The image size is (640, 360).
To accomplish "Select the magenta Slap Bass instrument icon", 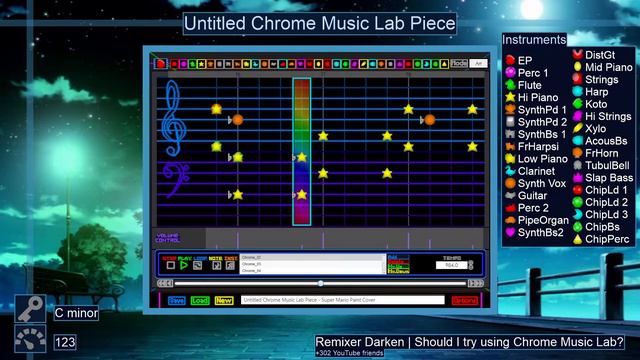I will coord(399,64).
